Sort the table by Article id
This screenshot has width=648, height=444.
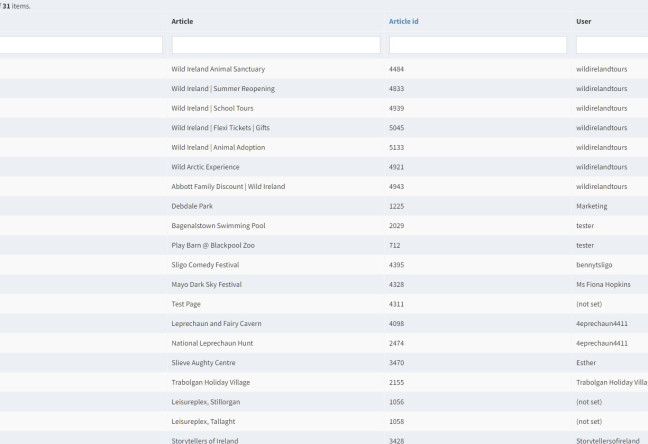point(403,21)
